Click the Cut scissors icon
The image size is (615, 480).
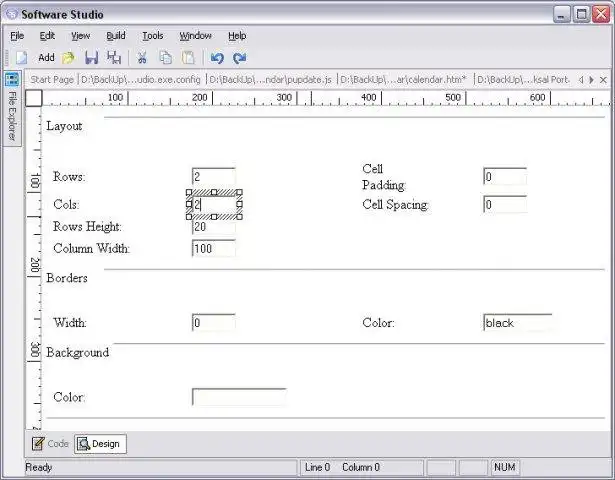142,58
